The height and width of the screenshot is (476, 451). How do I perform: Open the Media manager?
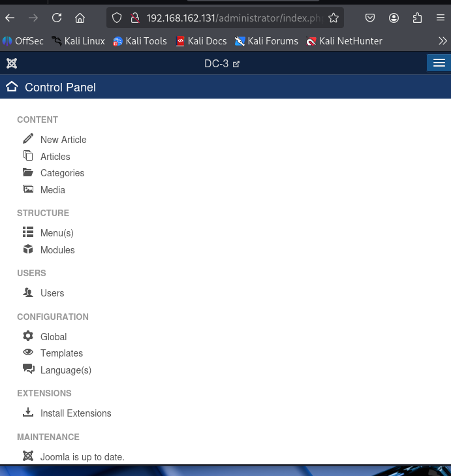53,190
